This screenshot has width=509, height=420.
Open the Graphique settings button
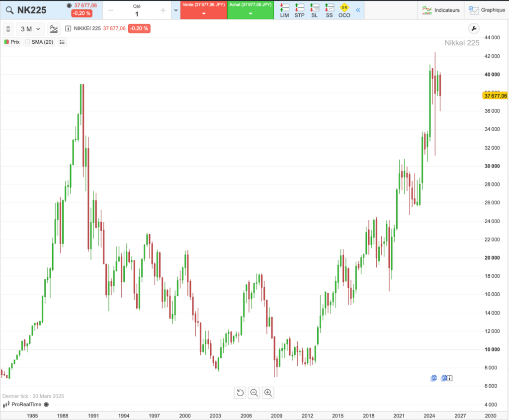(487, 10)
